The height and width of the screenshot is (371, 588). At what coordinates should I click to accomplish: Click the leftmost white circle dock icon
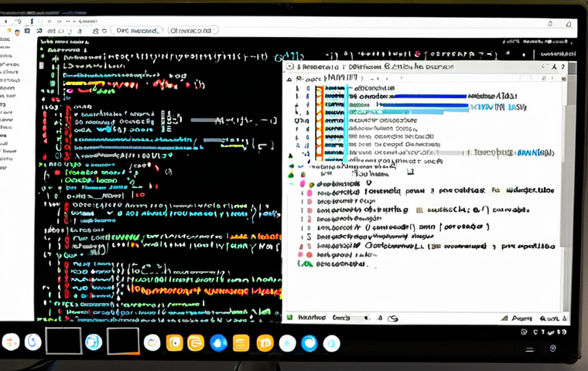pos(12,341)
